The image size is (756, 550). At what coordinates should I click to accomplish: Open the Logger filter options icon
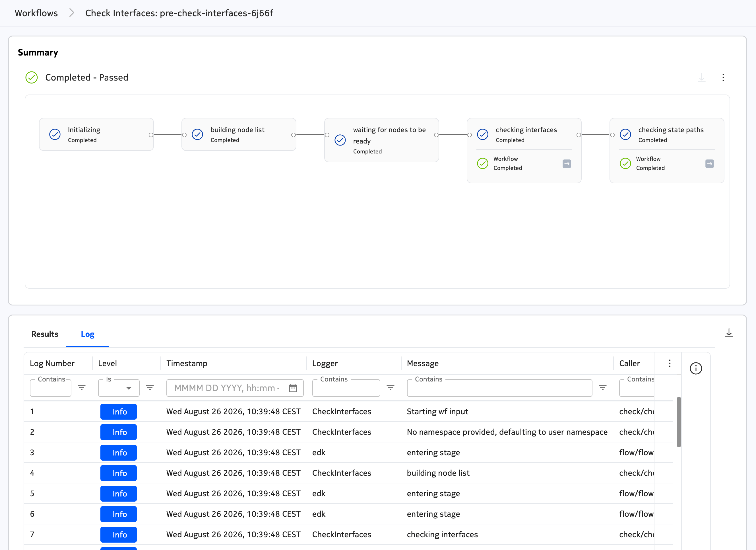point(390,387)
